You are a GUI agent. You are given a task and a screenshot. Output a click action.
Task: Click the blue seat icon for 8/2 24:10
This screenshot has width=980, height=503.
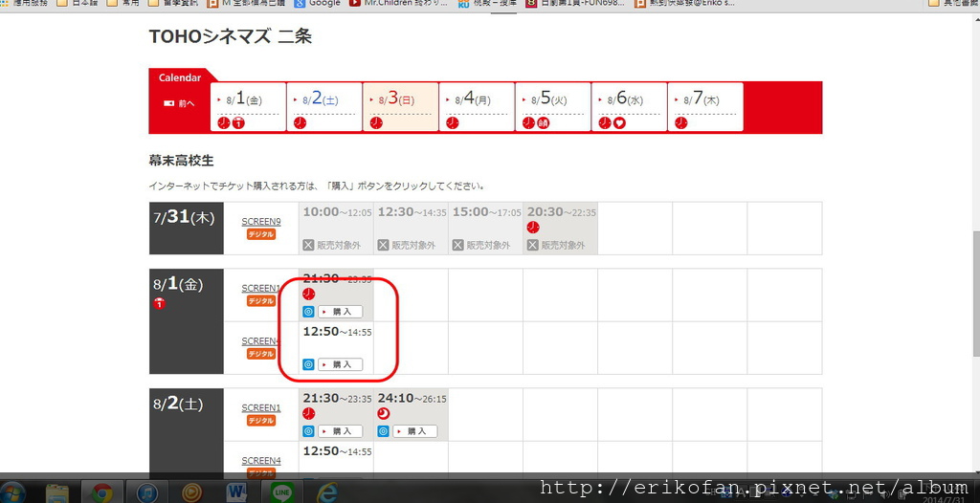pos(383,431)
